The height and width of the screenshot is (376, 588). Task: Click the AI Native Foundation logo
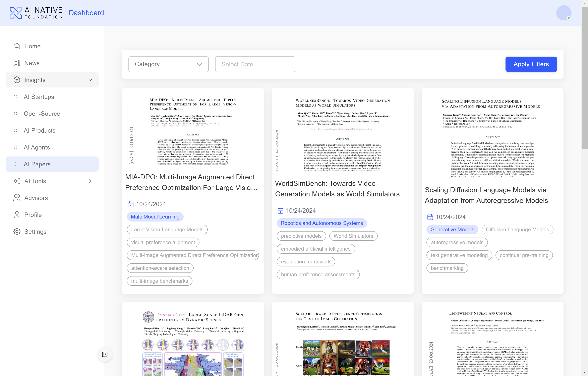tap(36, 13)
